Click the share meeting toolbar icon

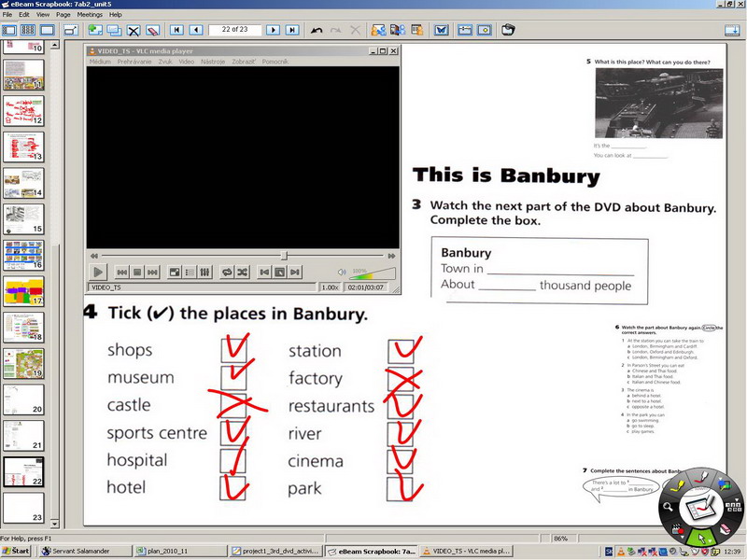[x=378, y=30]
